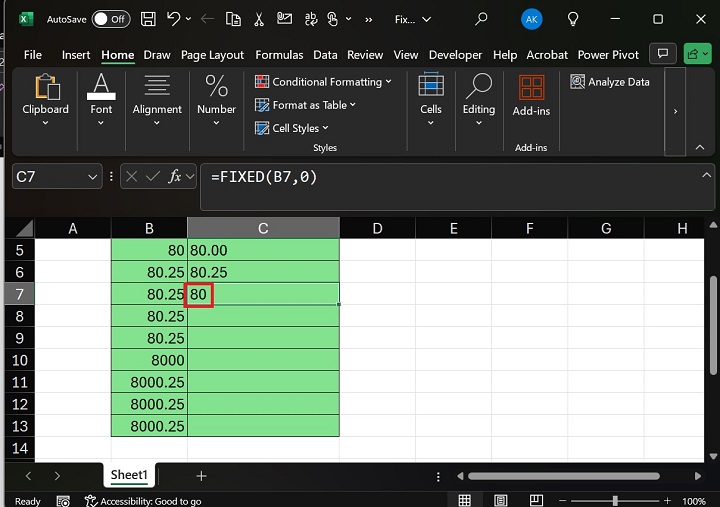Open the Formulas ribbon tab
720x507 pixels.
279,55
